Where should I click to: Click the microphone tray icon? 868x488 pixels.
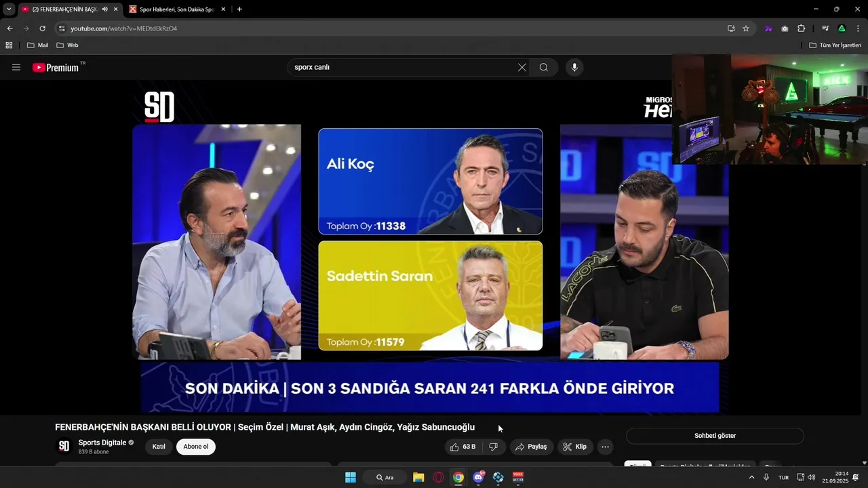point(766,477)
